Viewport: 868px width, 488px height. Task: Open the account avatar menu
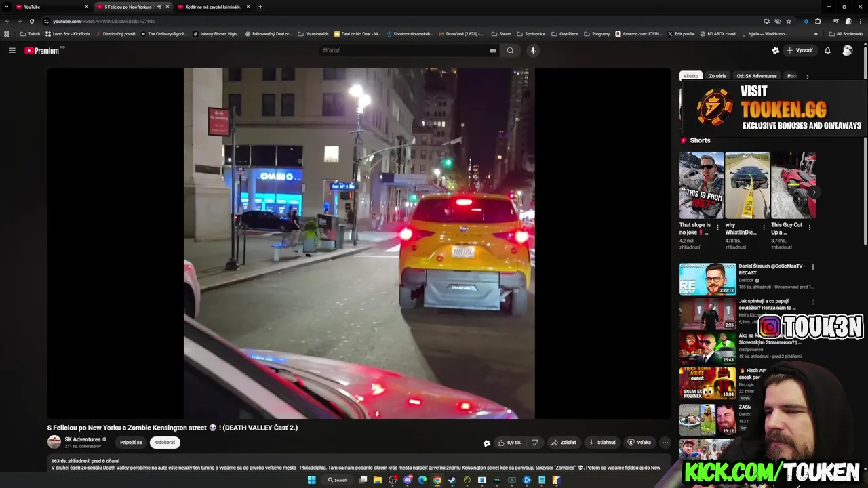[847, 50]
